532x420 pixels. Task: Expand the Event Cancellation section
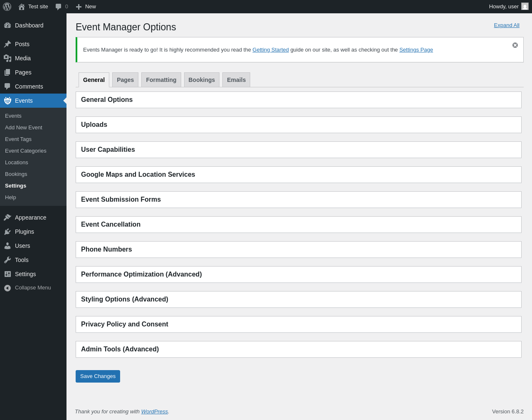[x=298, y=225]
